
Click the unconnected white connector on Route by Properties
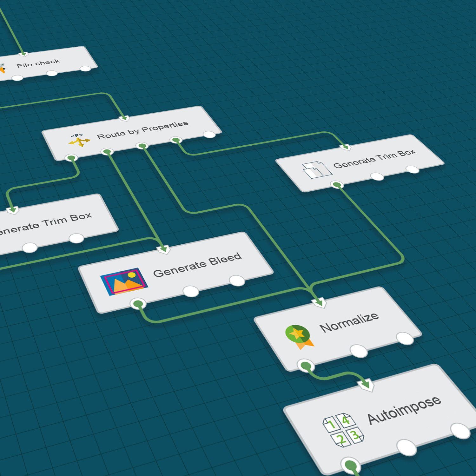[209, 134]
